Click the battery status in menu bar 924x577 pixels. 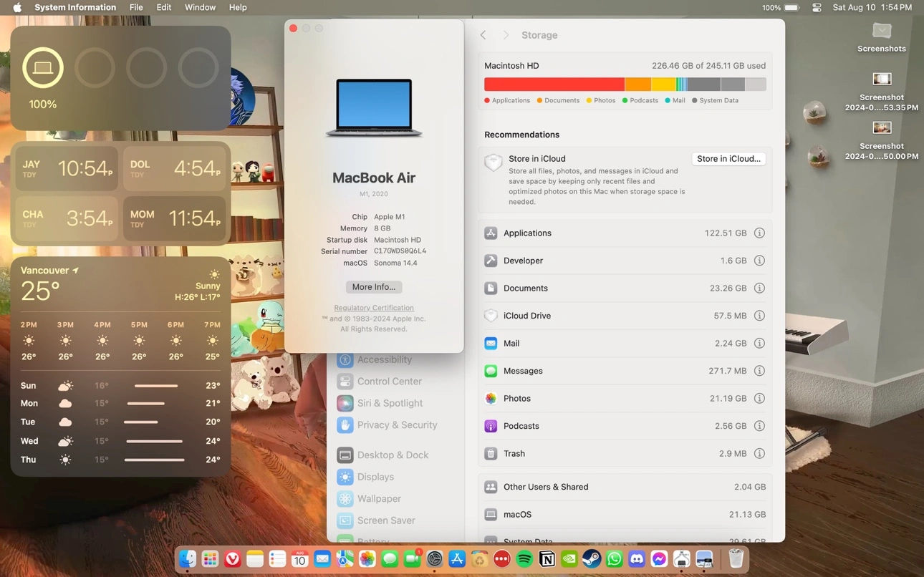click(781, 8)
